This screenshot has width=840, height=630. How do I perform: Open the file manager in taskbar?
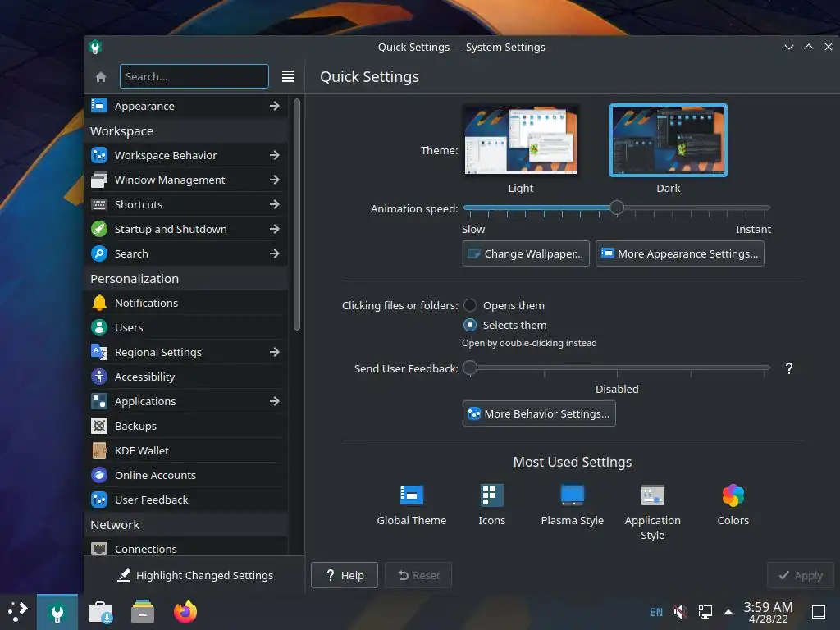coord(143,612)
